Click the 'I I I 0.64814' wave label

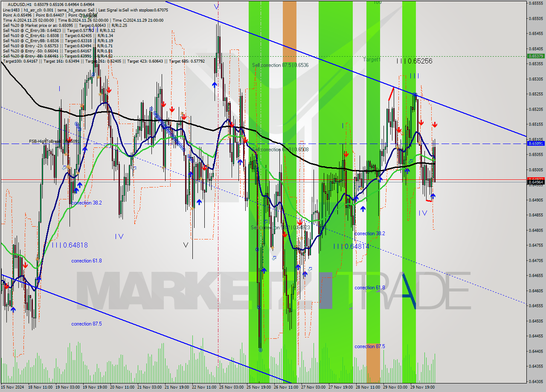[x=351, y=246]
